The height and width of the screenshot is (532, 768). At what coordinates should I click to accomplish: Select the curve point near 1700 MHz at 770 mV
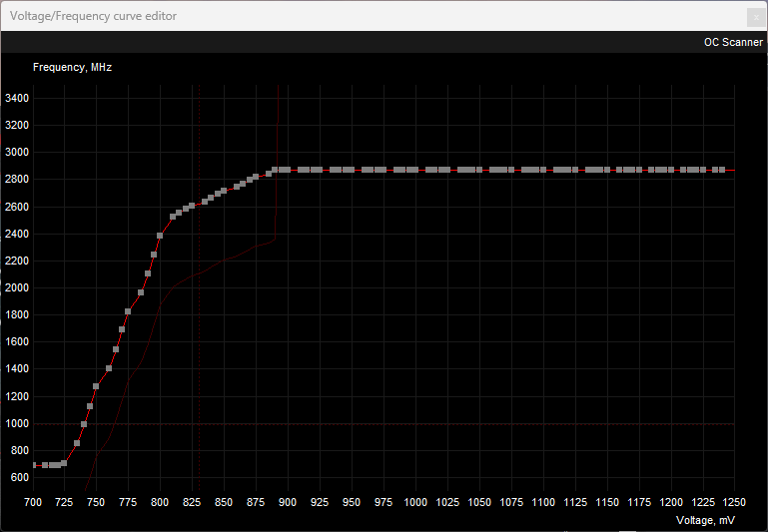point(122,329)
